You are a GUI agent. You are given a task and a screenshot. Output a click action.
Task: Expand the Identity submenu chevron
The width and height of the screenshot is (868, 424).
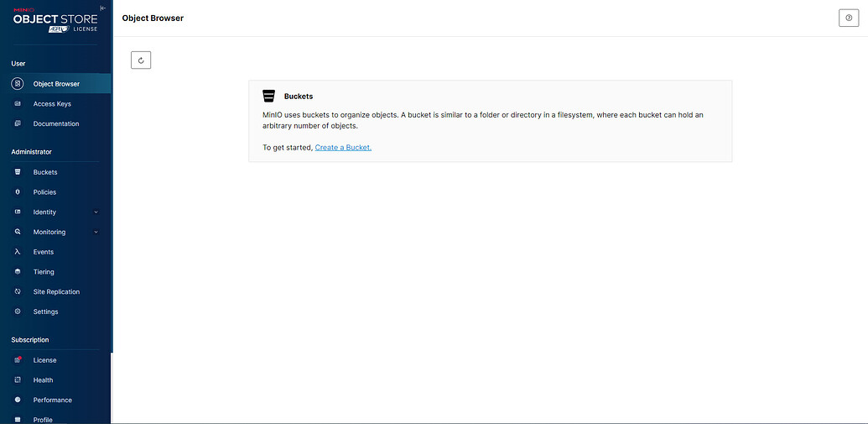tap(96, 212)
